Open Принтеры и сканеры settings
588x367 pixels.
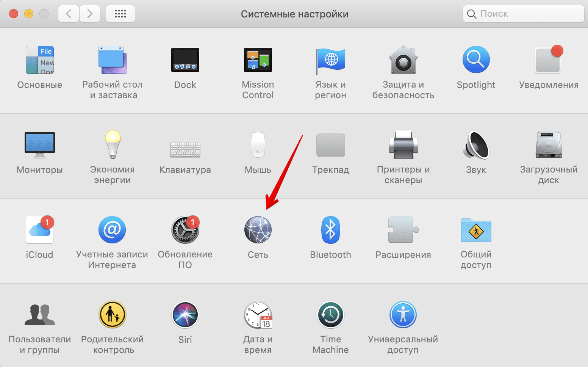(x=403, y=145)
